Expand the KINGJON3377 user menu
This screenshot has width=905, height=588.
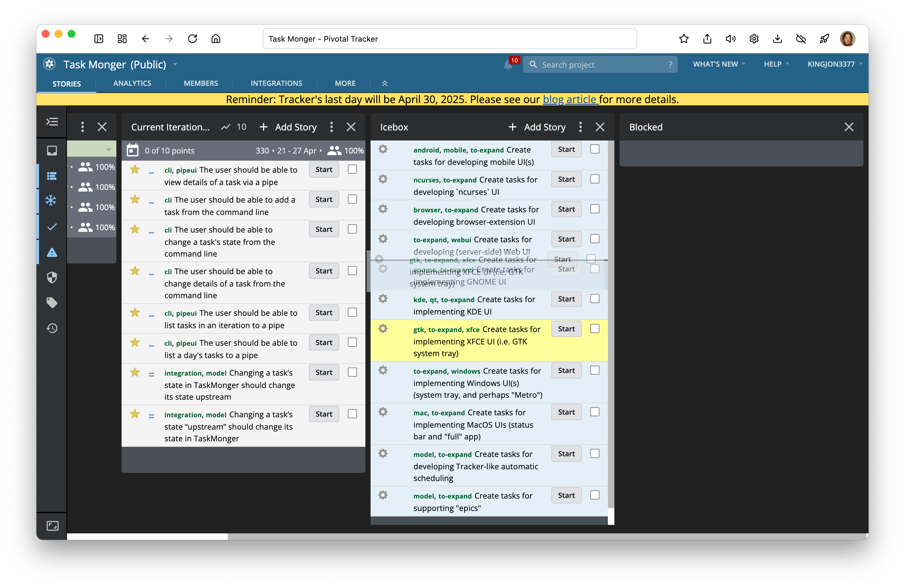pyautogui.click(x=834, y=64)
